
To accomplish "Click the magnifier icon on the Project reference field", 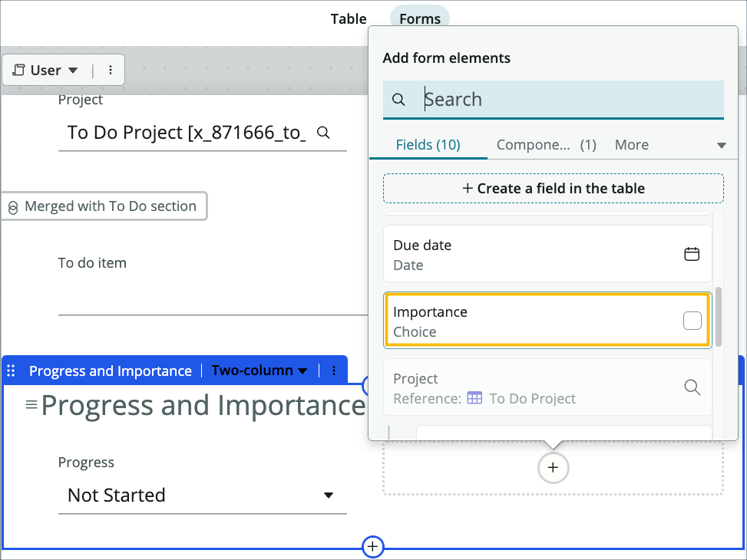I will point(692,387).
